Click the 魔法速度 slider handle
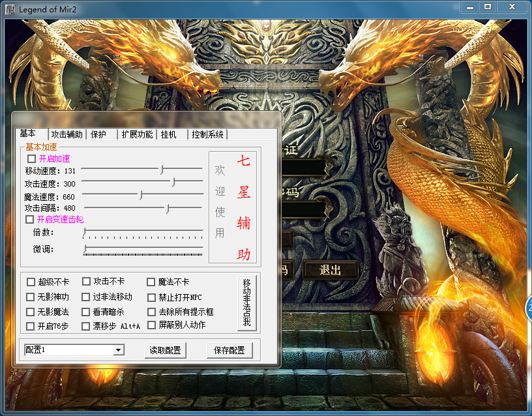The width and height of the screenshot is (532, 416). click(140, 195)
